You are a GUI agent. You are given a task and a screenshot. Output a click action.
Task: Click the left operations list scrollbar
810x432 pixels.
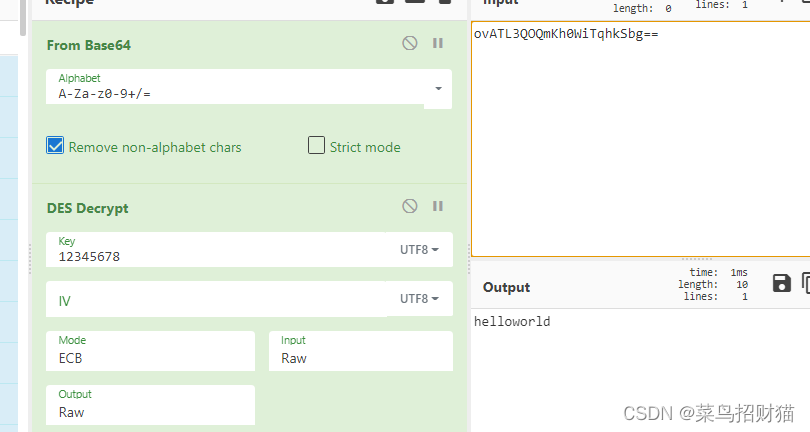23,18
